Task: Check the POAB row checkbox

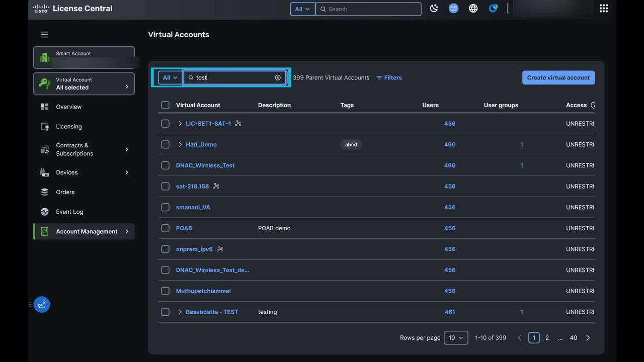Action: (165, 228)
